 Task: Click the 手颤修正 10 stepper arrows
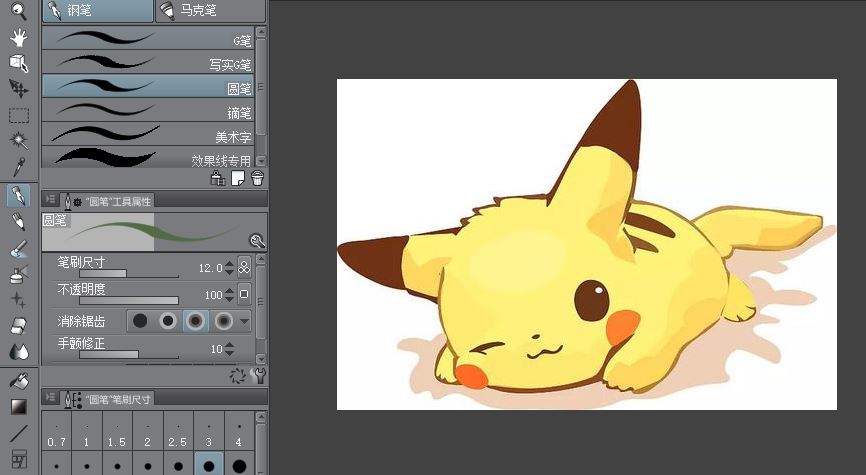click(229, 349)
